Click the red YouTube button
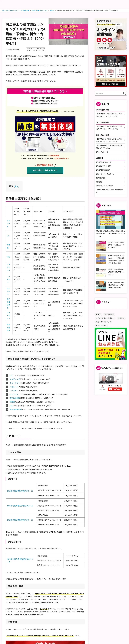129x644 pixels. [x=115, y=389]
